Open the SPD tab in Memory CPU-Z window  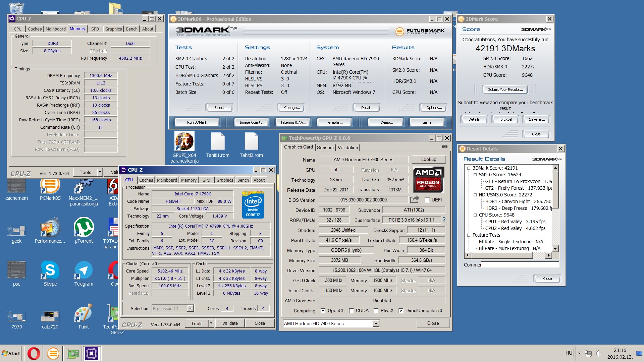(95, 29)
